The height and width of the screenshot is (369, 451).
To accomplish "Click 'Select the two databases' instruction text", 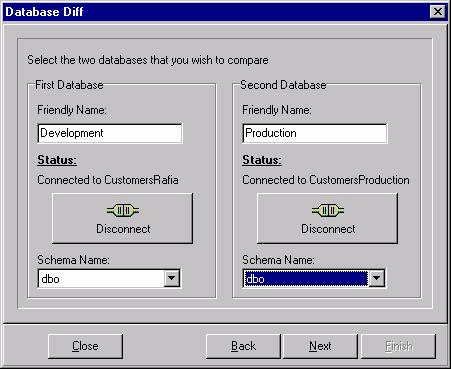I will tap(148, 60).
